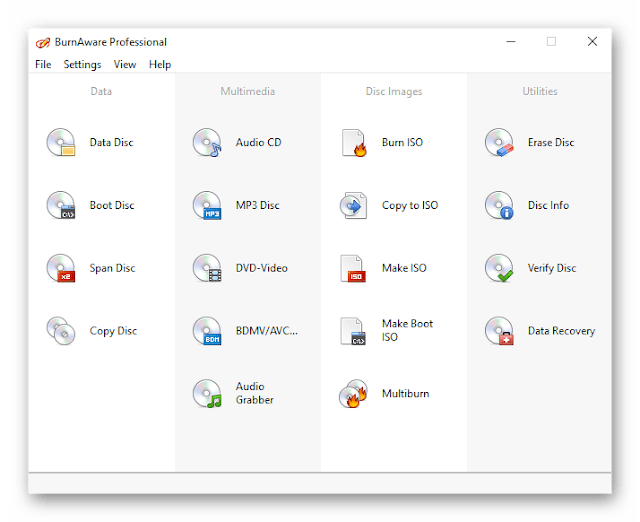Click the Multiburn label
This screenshot has width=640, height=522.
405,394
